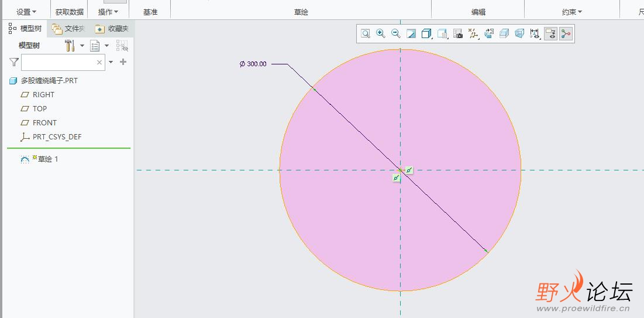This screenshot has width=644, height=318.
Task: Click the view manager camera icon
Action: pos(458,34)
